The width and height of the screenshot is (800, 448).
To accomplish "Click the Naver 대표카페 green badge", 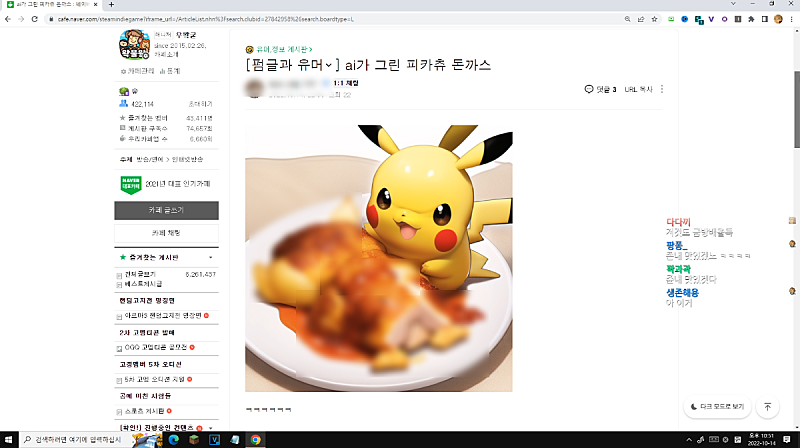I will [x=131, y=184].
